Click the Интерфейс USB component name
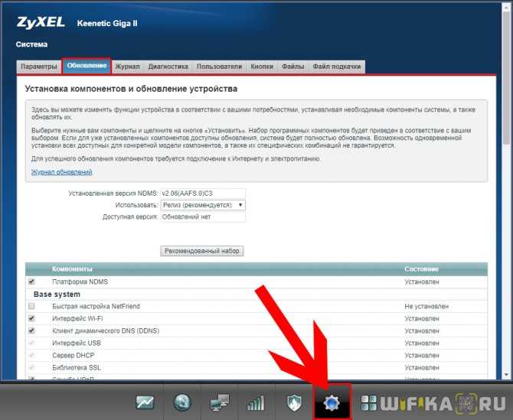Image resolution: width=513 pixels, height=420 pixels. click(x=77, y=343)
